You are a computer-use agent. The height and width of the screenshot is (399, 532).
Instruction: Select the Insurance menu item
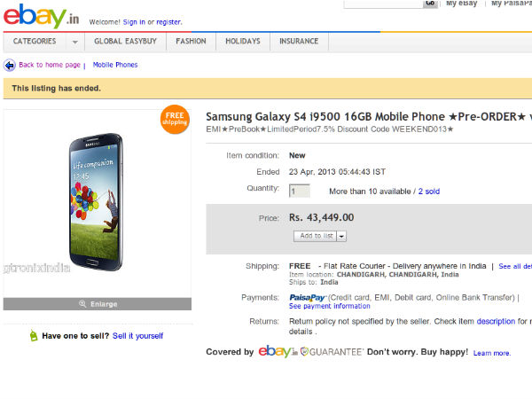[299, 42]
